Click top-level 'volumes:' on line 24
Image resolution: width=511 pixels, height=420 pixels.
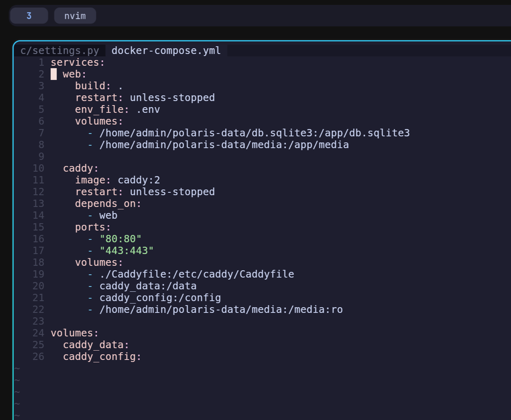click(75, 333)
